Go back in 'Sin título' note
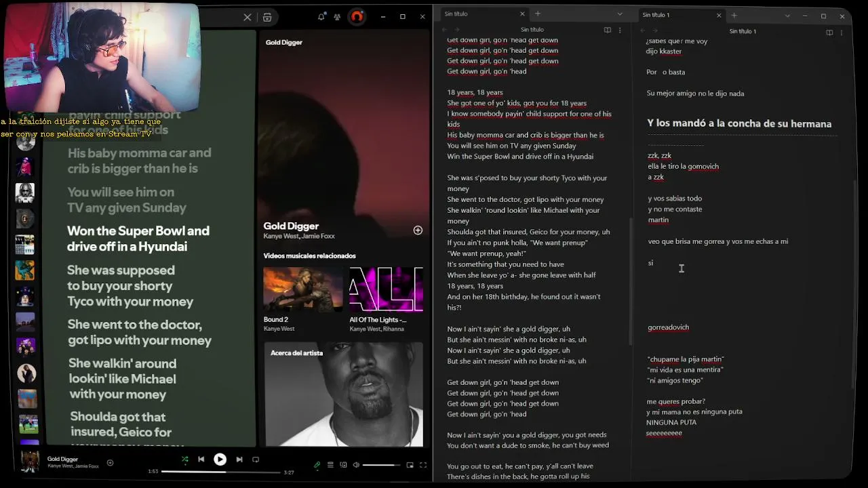This screenshot has height=488, width=868. (445, 30)
